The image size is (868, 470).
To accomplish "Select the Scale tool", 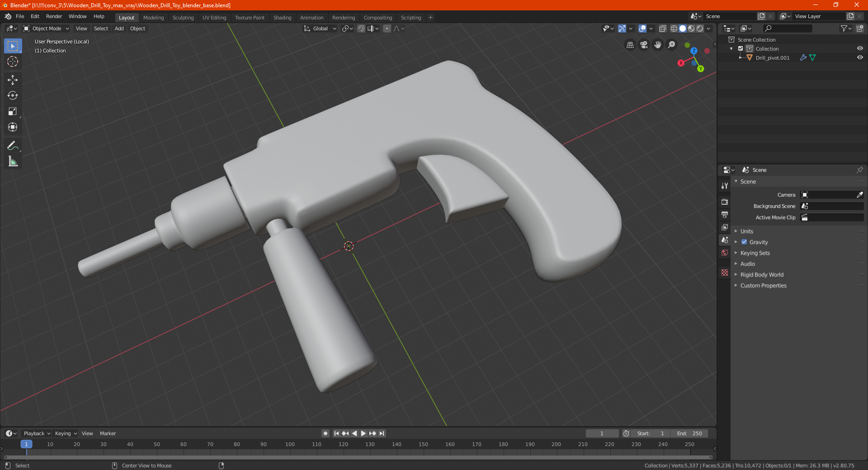I will tap(13, 112).
